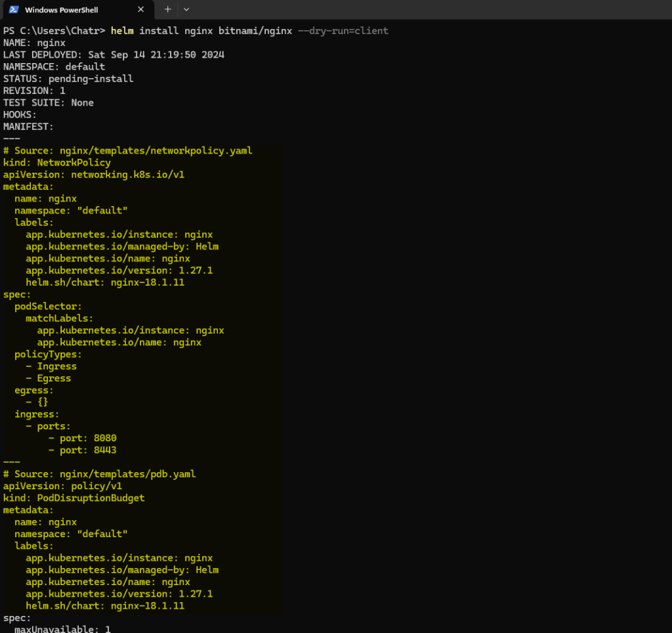672x633 pixels.
Task: Click the 'kind: NetworkPolicy' line
Action: click(57, 163)
